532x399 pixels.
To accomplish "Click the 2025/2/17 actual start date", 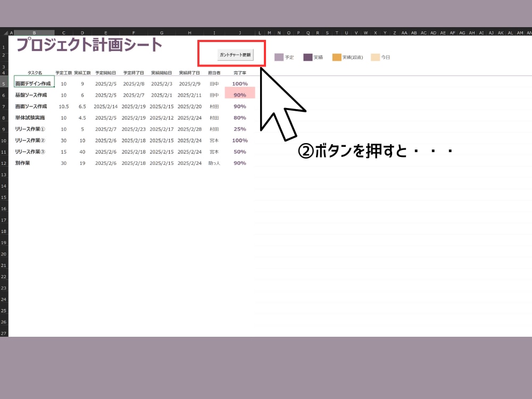I will (162, 129).
